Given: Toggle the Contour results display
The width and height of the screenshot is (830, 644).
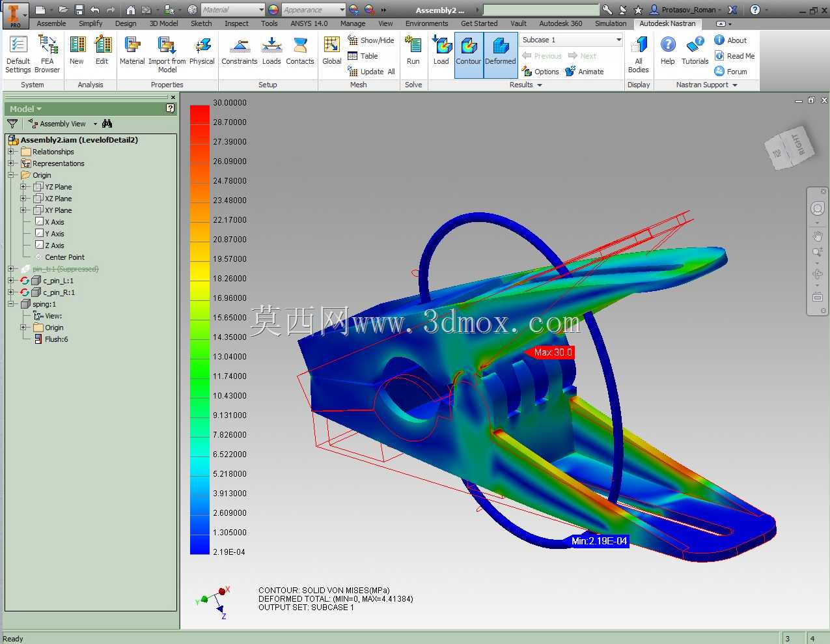Looking at the screenshot, I should (469, 55).
